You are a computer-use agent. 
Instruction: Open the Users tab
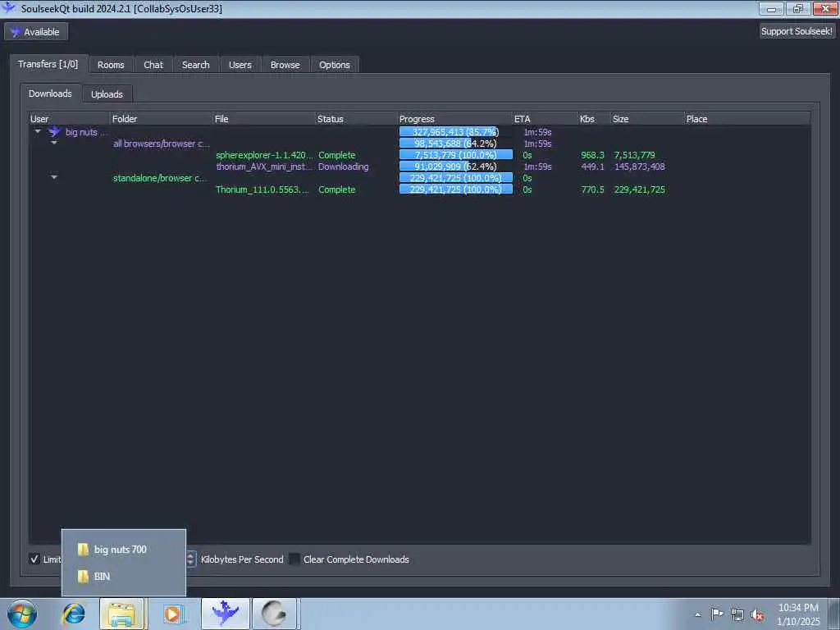point(240,65)
